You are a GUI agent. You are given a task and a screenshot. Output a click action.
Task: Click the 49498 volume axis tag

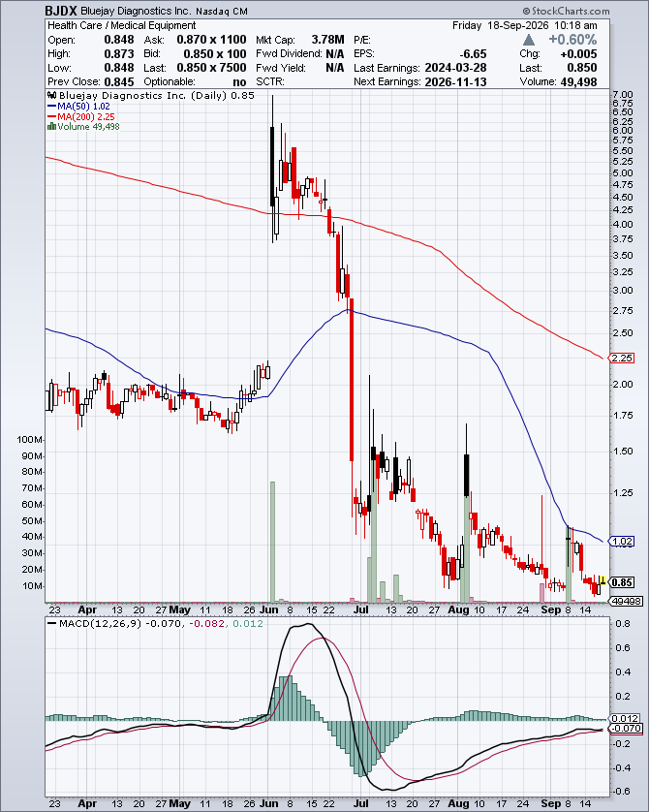pos(626,601)
